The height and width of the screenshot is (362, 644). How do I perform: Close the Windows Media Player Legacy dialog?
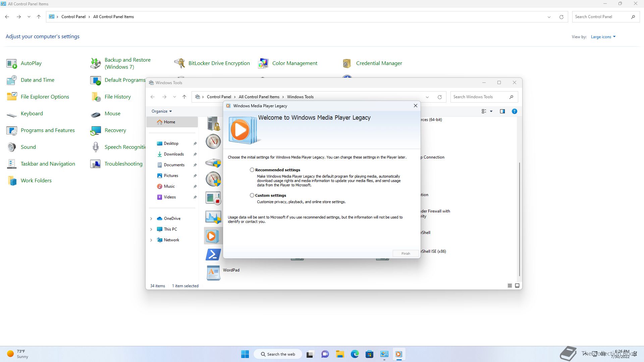pos(415,106)
